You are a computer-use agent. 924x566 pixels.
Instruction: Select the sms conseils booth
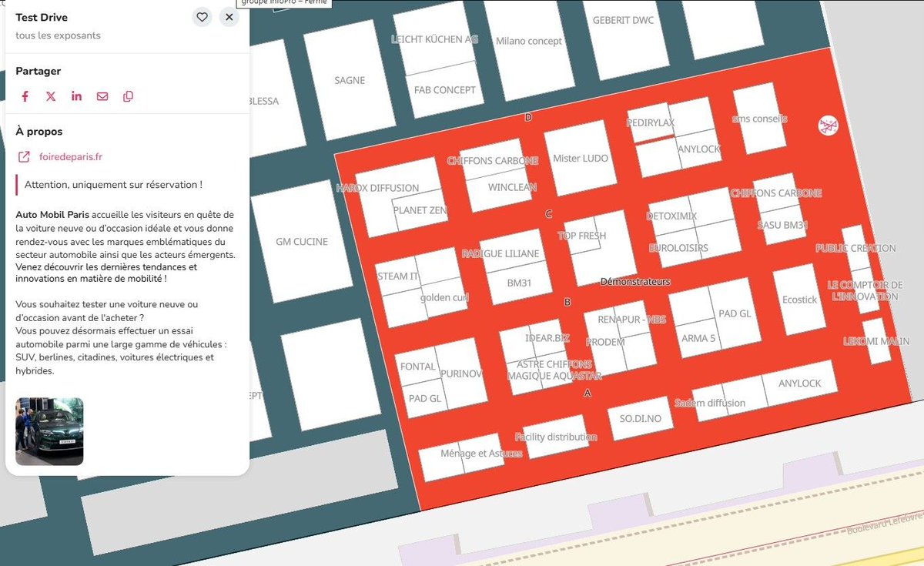(x=759, y=119)
